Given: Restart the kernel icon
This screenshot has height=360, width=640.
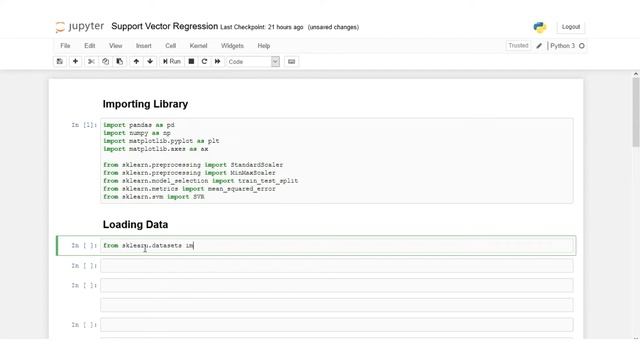Looking at the screenshot, I should pyautogui.click(x=204, y=62).
